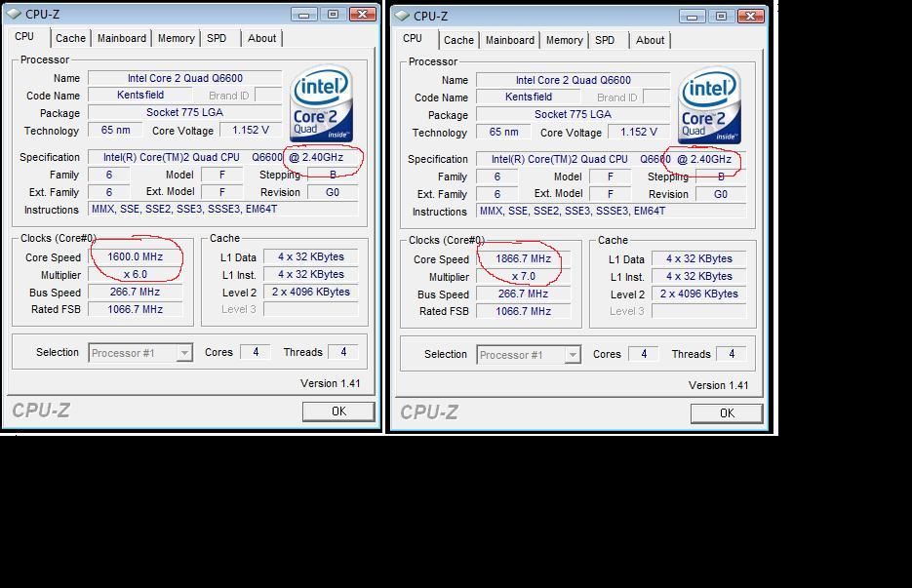The height and width of the screenshot is (588, 912).
Task: Click Version 1.41 label in right window
Action: pos(718,385)
